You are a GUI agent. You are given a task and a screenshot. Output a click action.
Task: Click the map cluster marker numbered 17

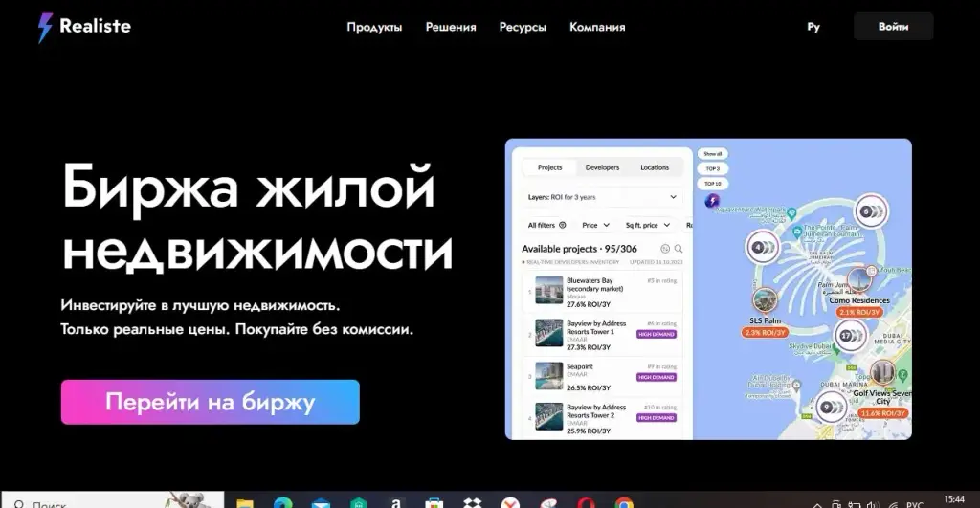(x=850, y=336)
